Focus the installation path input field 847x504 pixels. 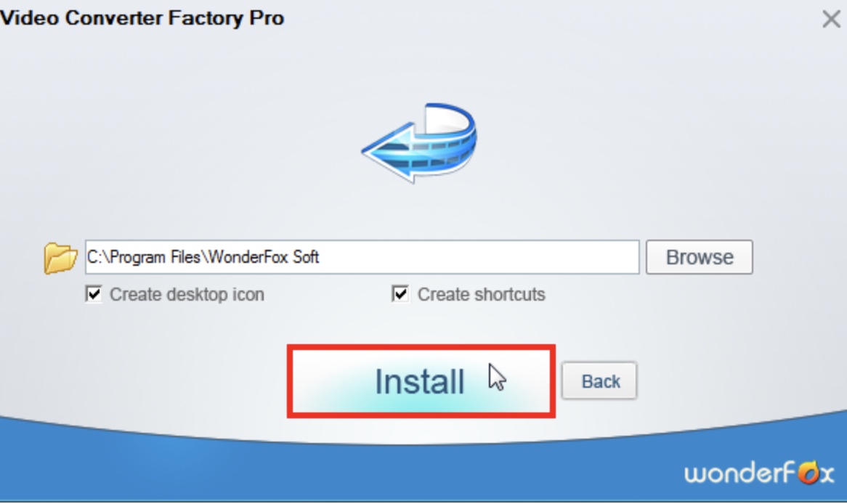point(362,257)
